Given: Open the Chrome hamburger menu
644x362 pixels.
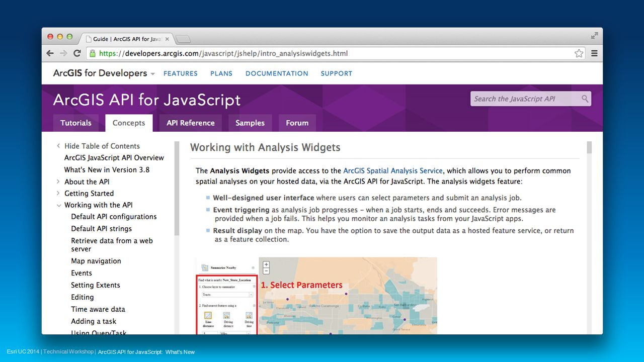Looking at the screenshot, I should click(x=594, y=53).
